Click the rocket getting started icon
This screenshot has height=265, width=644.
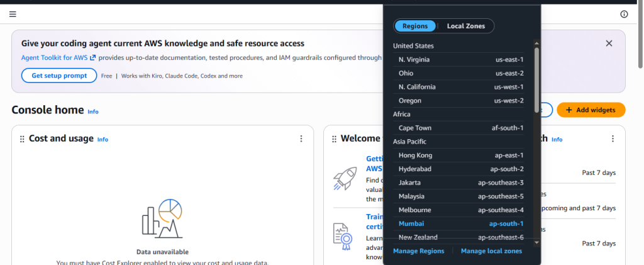344,178
